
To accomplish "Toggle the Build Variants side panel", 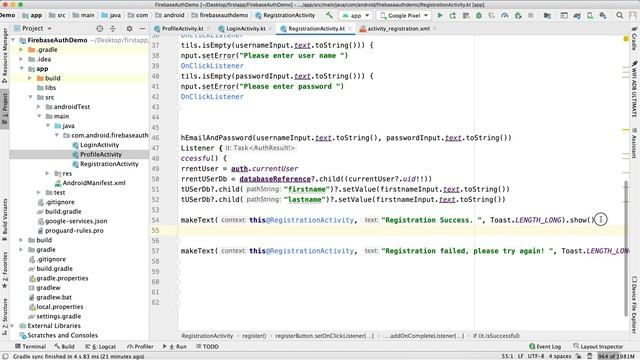I will (5, 219).
